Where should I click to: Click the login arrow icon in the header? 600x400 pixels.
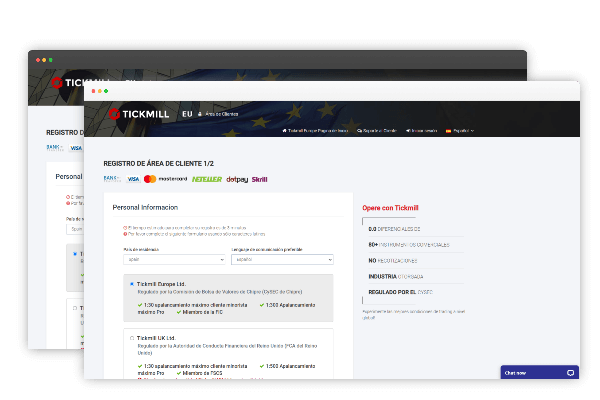408,131
